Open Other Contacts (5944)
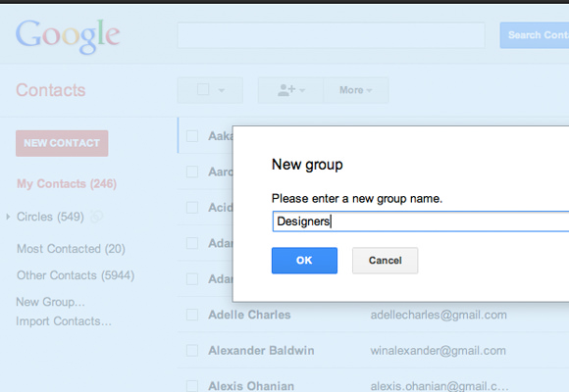The image size is (569, 392). tap(76, 275)
